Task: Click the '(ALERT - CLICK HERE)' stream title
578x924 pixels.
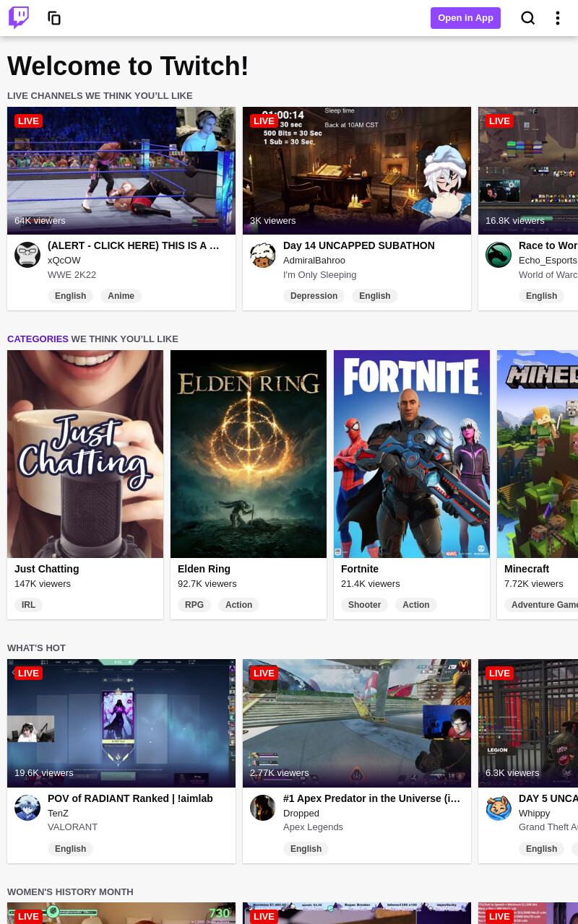Action: (134, 245)
